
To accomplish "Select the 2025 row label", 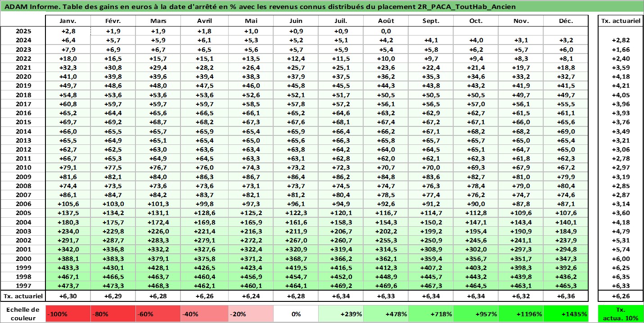I will tap(23, 31).
